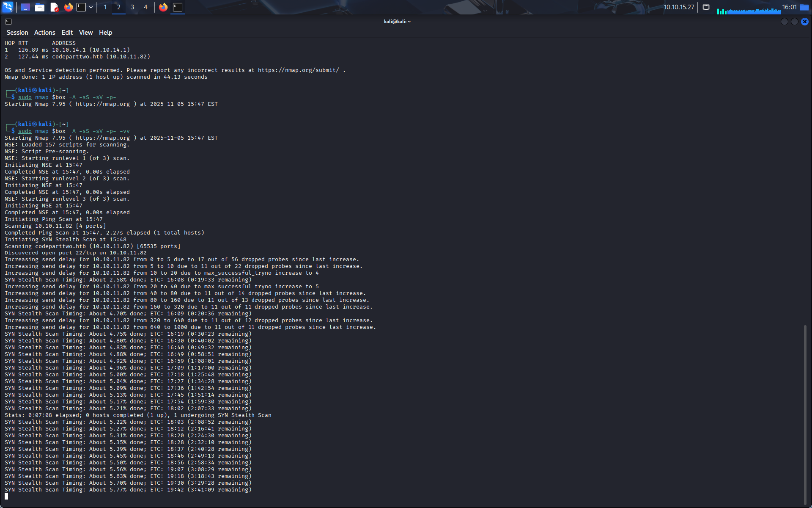Viewport: 812px width, 508px height.
Task: Click the terminal window title icon
Action: 8,22
